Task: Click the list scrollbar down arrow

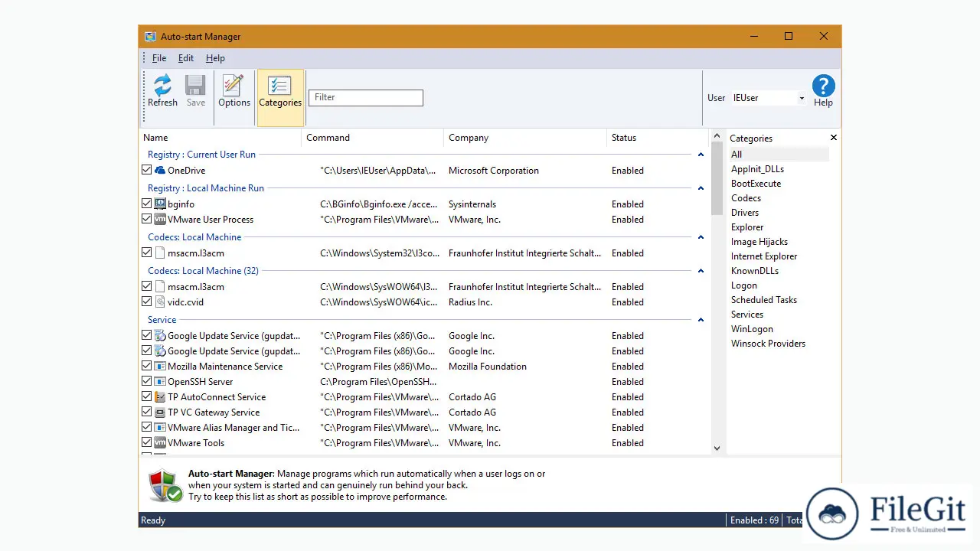Action: pyautogui.click(x=717, y=448)
